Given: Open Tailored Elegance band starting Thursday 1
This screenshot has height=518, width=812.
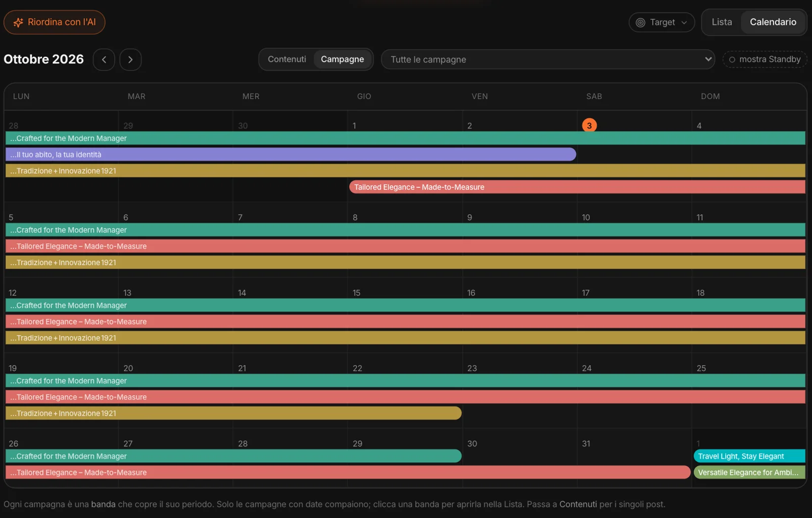Looking at the screenshot, I should point(577,187).
